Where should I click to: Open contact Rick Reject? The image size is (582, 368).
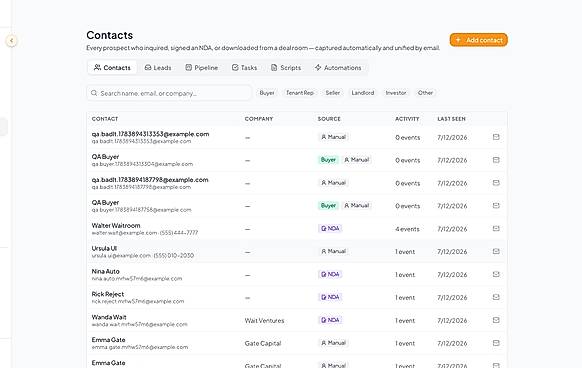point(108,294)
